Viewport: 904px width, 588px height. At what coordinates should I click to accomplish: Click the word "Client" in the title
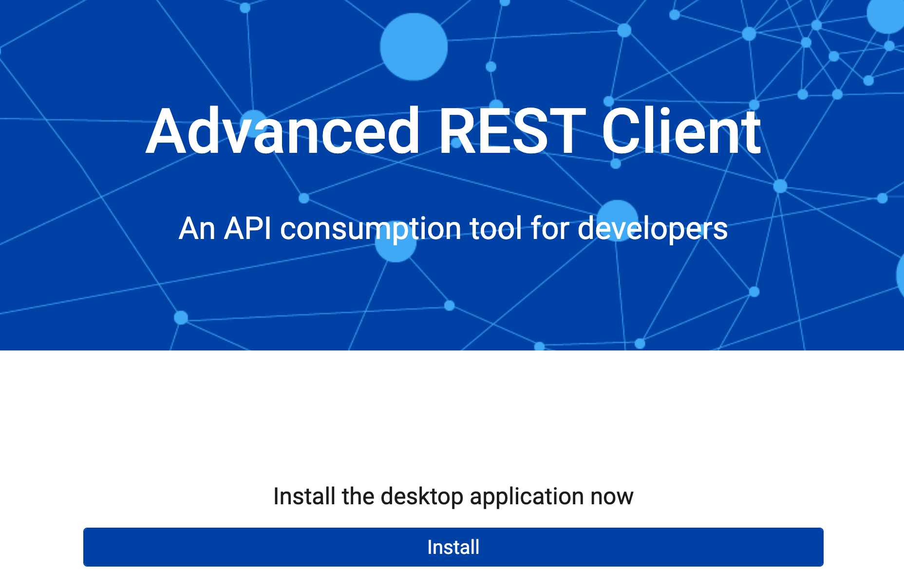681,131
